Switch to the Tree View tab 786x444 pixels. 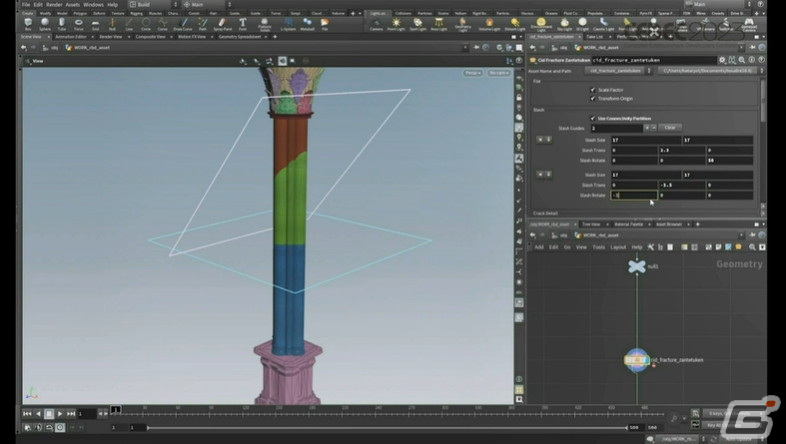591,224
